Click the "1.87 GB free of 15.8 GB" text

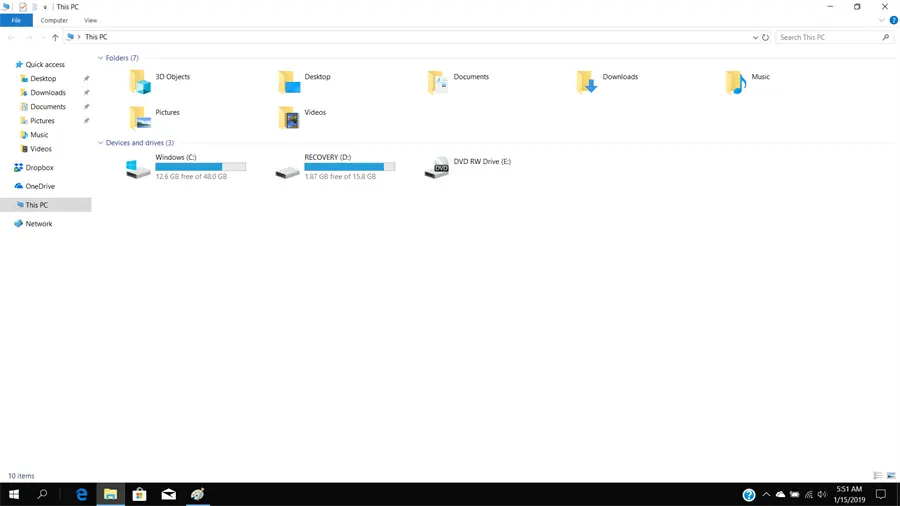pos(340,177)
